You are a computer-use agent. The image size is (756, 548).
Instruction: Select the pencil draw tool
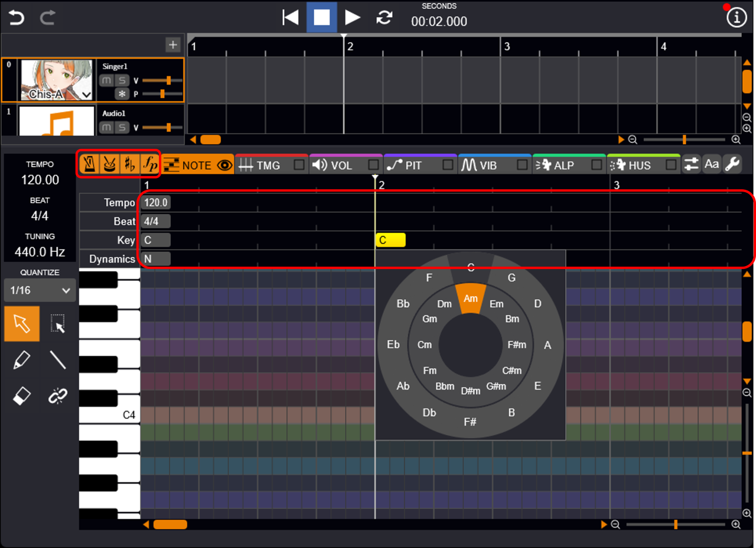point(22,360)
